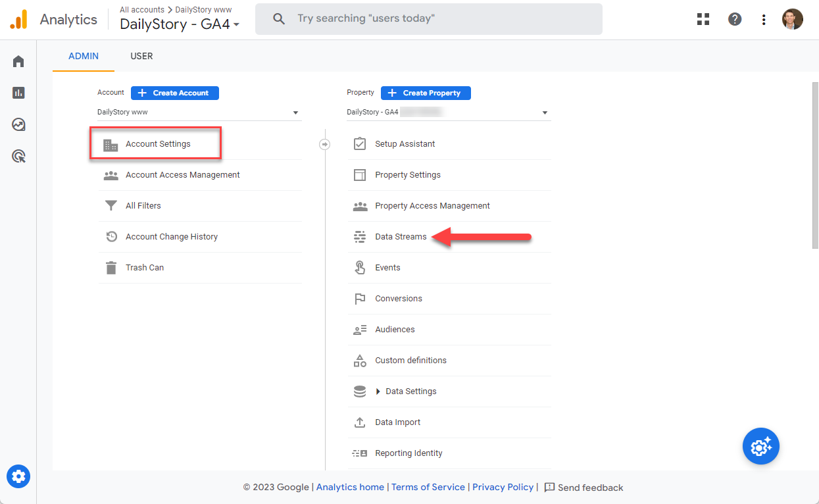The height and width of the screenshot is (504, 819).
Task: Open the Explore section in the sidebar
Action: coord(18,124)
